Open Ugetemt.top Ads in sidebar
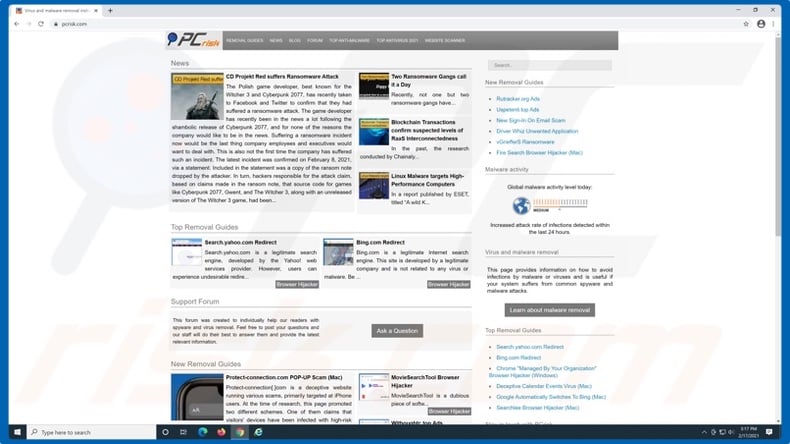 tap(517, 109)
